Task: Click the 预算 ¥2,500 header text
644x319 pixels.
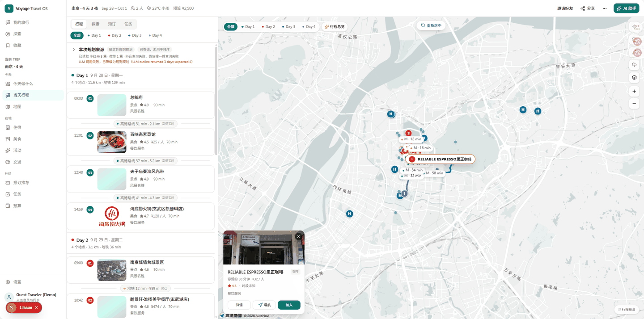Action: (183, 8)
